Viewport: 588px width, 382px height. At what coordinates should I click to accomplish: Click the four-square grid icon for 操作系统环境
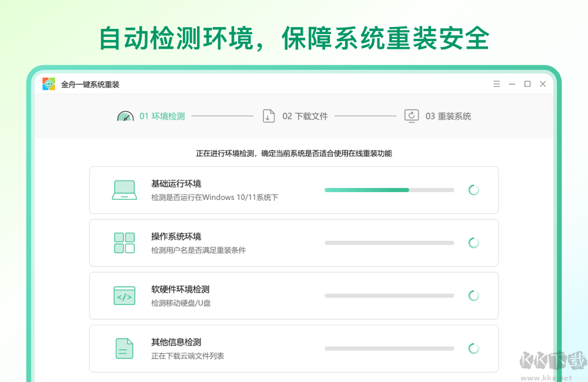pyautogui.click(x=125, y=243)
